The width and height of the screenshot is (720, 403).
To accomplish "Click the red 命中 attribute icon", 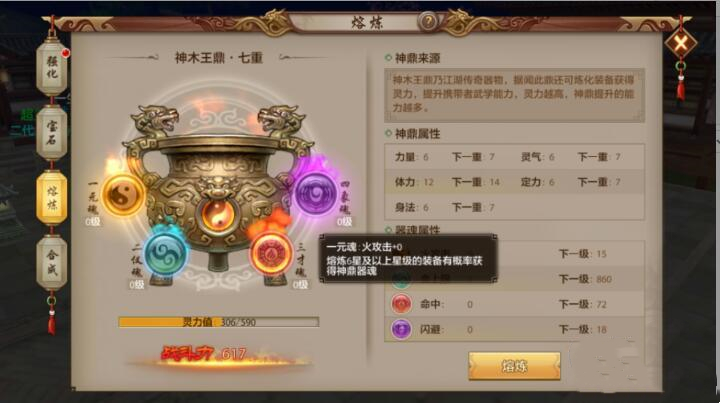I will coord(401,304).
